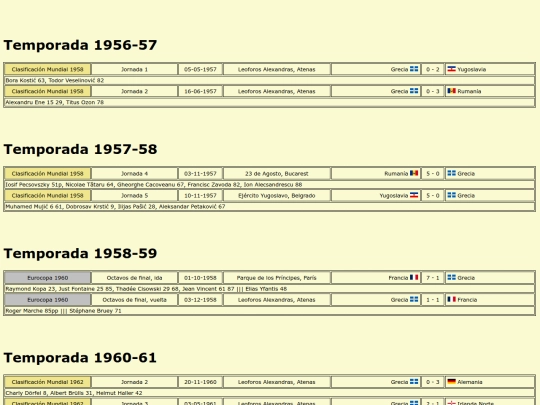The height and width of the screenshot is (405, 540).
Task: Click the date '03-11-1957'
Action: 200,174
